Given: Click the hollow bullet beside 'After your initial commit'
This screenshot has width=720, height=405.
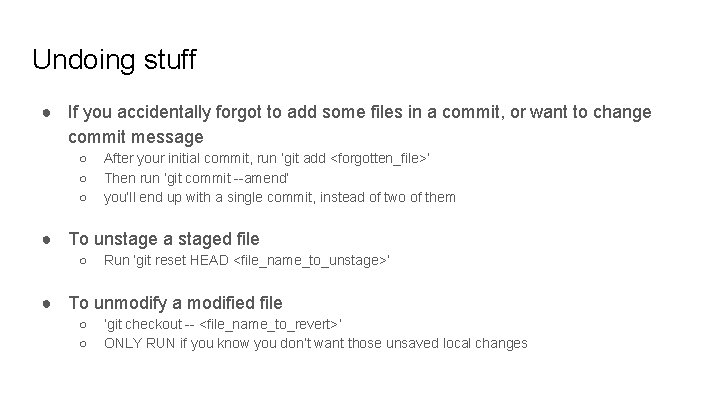Looking at the screenshot, I should pos(83,159).
